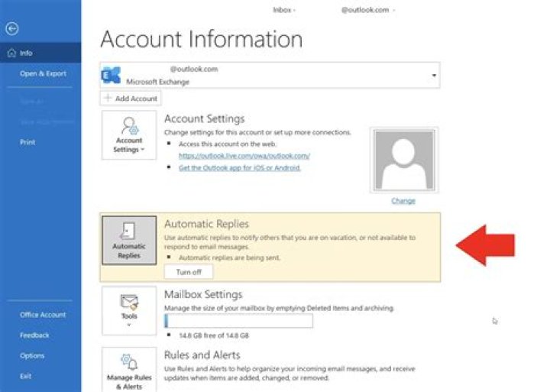The width and height of the screenshot is (550, 392).
Task: Click the back arrow icon
Action: pos(11,29)
